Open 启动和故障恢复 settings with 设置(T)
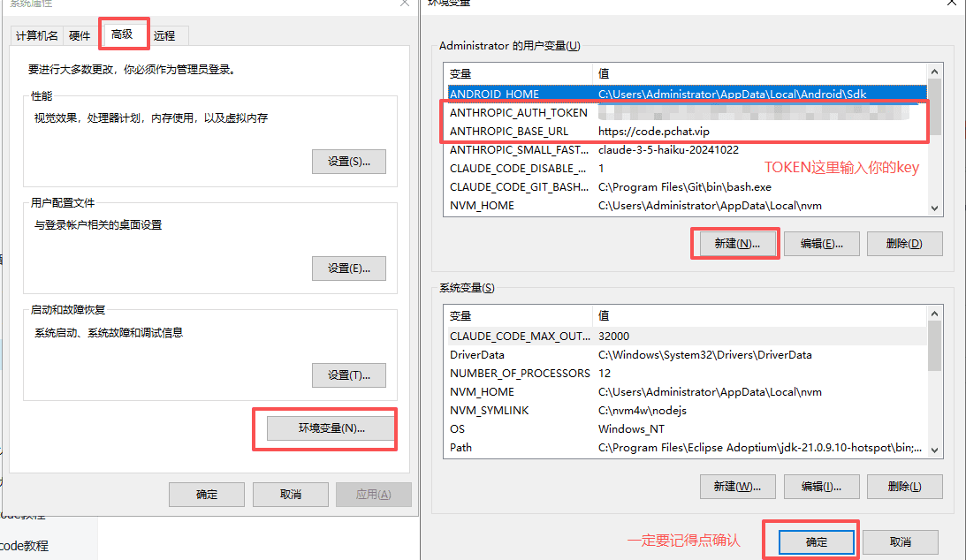This screenshot has width=966, height=560. coord(348,375)
